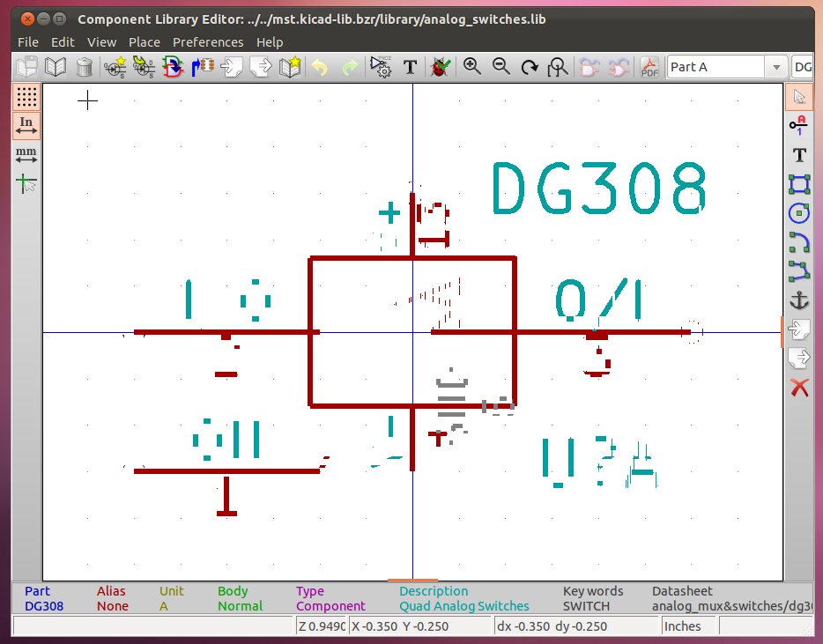Click the Help menu
The height and width of the screenshot is (644, 823).
point(270,41)
